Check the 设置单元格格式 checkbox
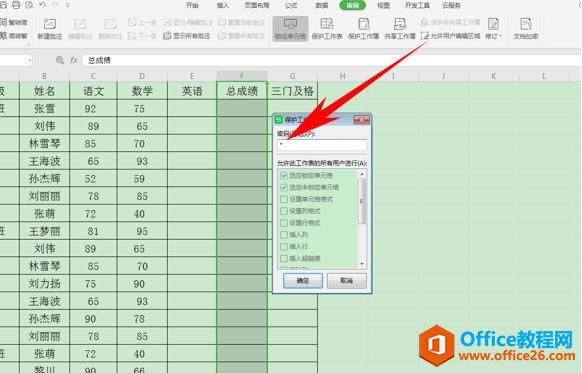 [x=284, y=199]
